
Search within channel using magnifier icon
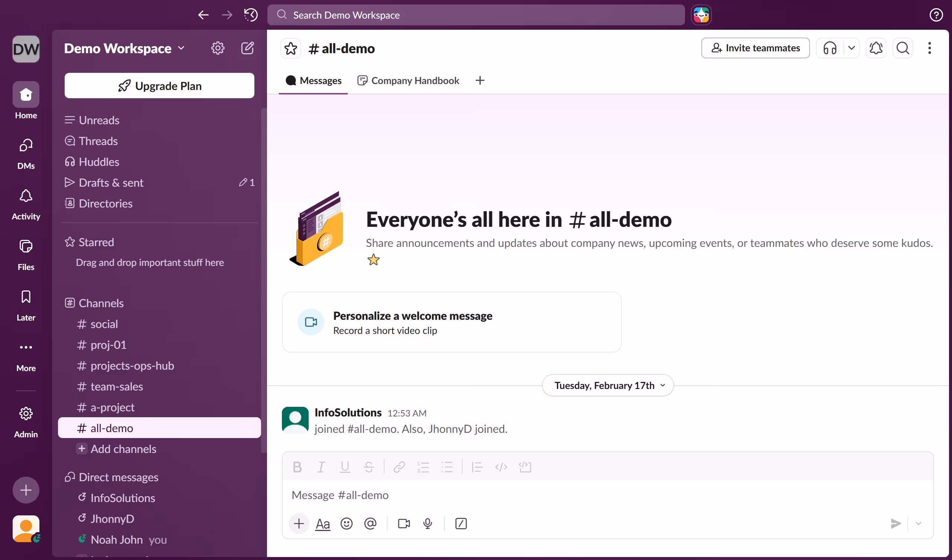tap(903, 48)
